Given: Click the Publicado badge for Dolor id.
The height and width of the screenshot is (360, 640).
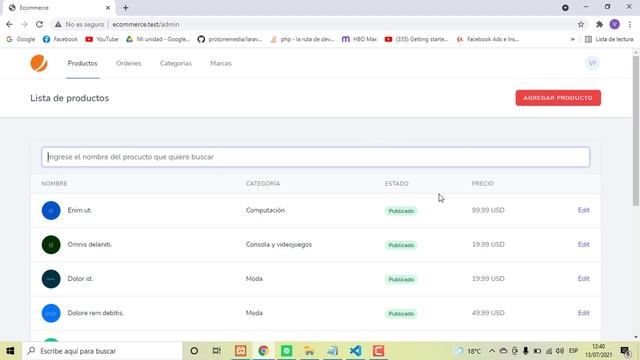Looking at the screenshot, I should pos(401,280).
